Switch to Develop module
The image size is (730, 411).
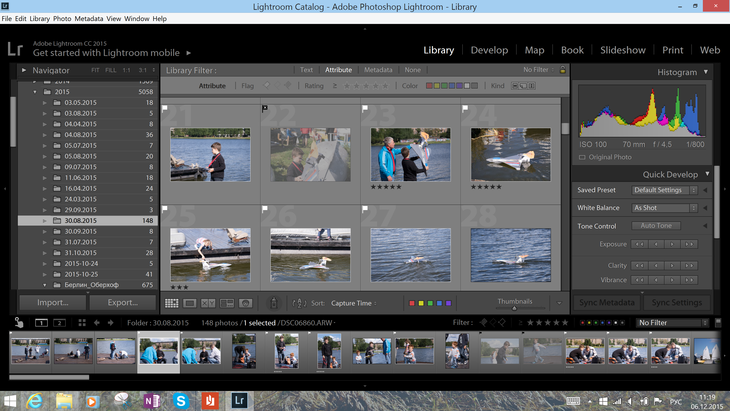coord(489,50)
